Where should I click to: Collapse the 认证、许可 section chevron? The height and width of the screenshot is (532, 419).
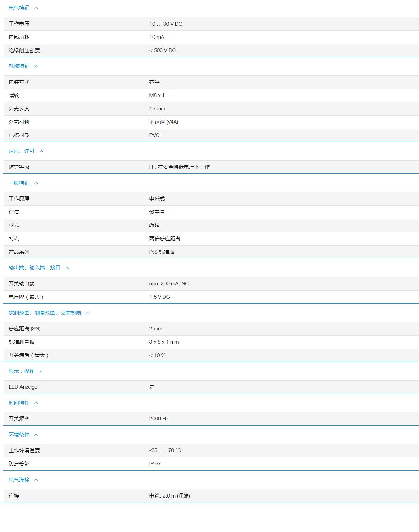(42, 151)
